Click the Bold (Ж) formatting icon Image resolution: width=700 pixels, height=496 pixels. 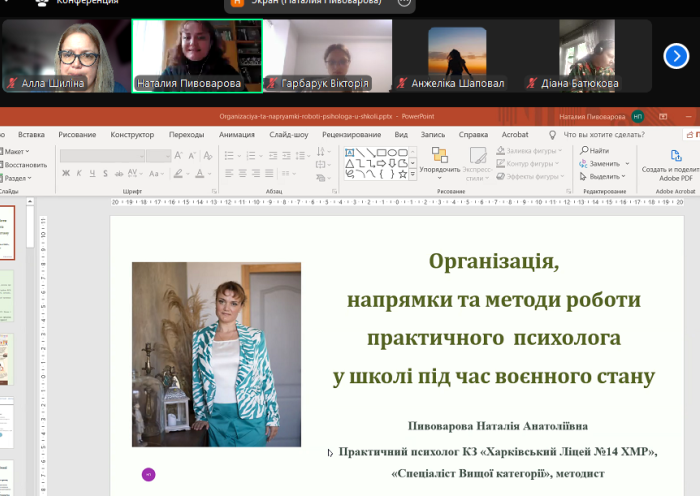click(66, 173)
